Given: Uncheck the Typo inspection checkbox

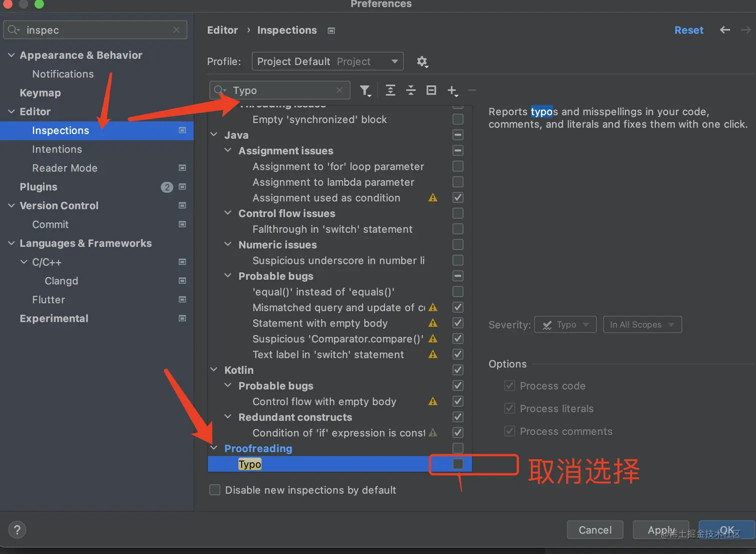Looking at the screenshot, I should click(x=457, y=464).
